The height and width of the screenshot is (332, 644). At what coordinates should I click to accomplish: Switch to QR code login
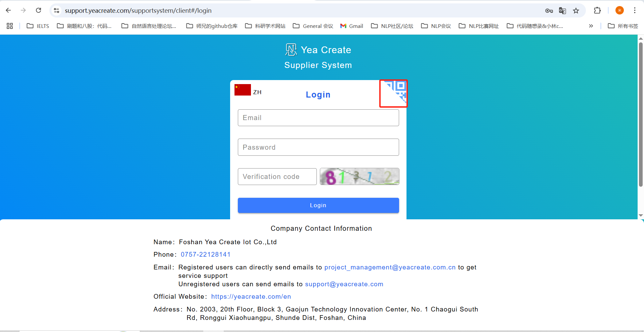click(395, 91)
